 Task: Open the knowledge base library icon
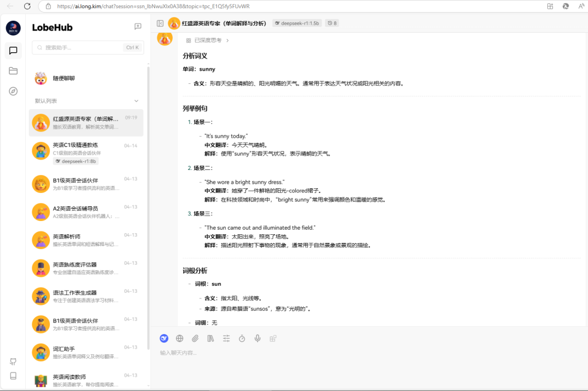pyautogui.click(x=210, y=339)
